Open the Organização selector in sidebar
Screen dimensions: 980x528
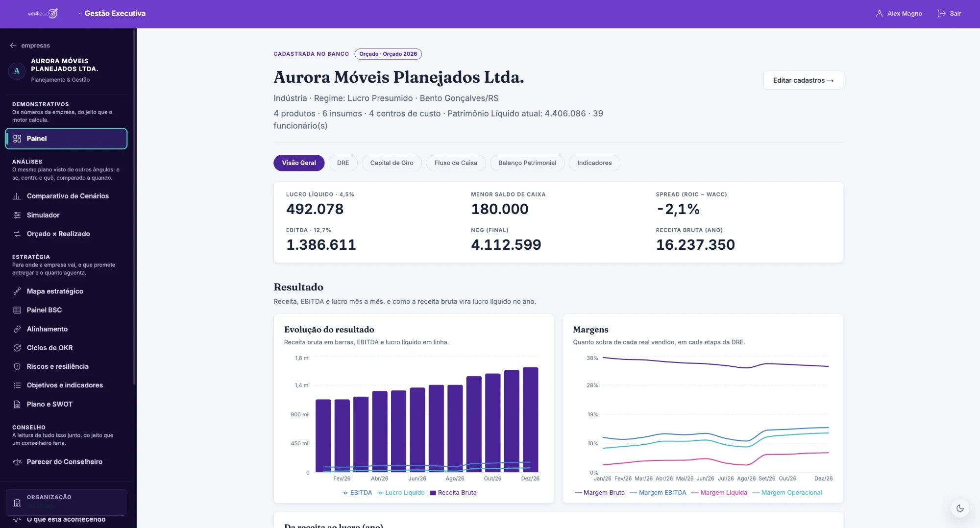pyautogui.click(x=66, y=503)
